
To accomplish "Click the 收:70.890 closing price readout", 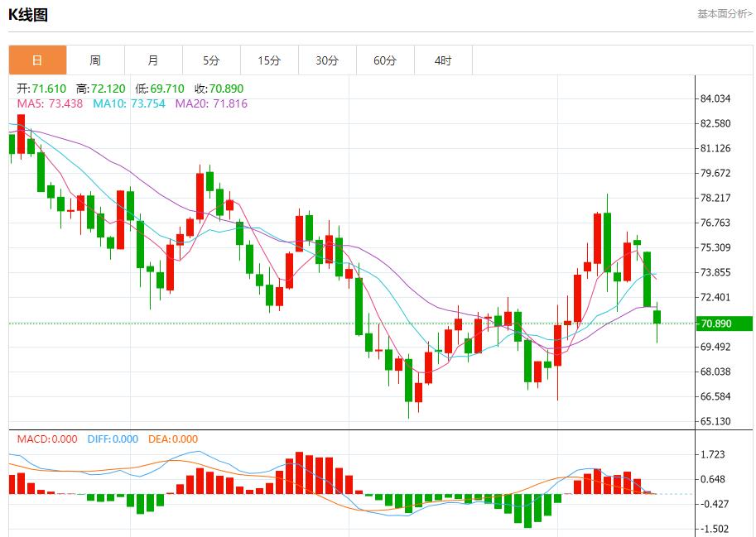I will (219, 89).
